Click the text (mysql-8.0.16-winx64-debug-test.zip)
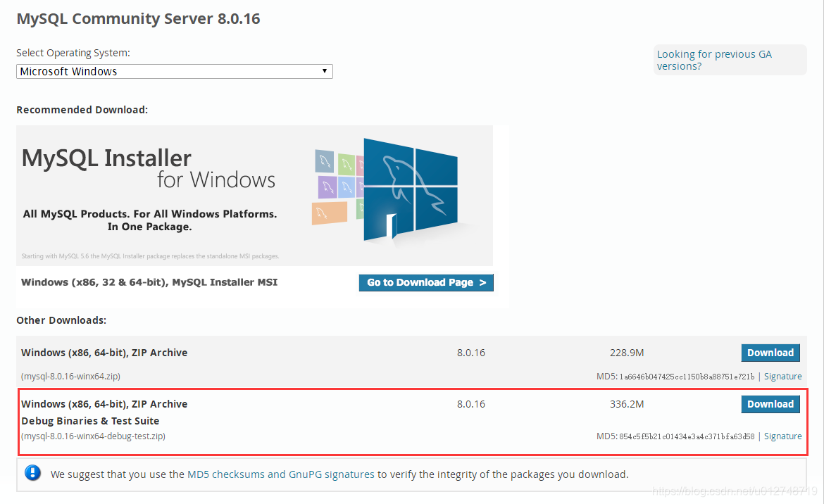Viewport: 824px width, 504px height. 93,436
